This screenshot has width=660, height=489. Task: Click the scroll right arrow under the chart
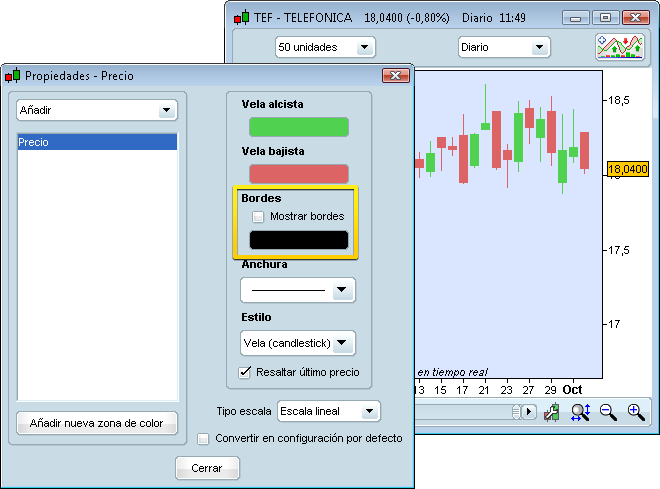point(529,412)
